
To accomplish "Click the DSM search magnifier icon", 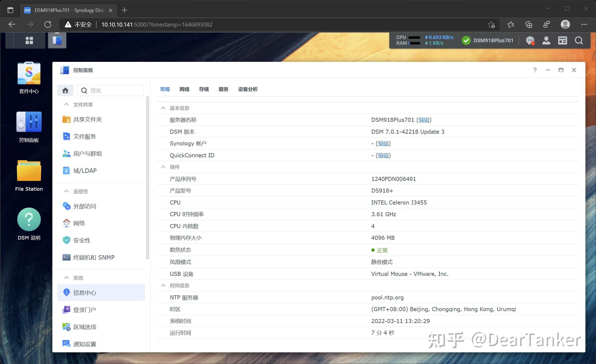I will click(579, 41).
